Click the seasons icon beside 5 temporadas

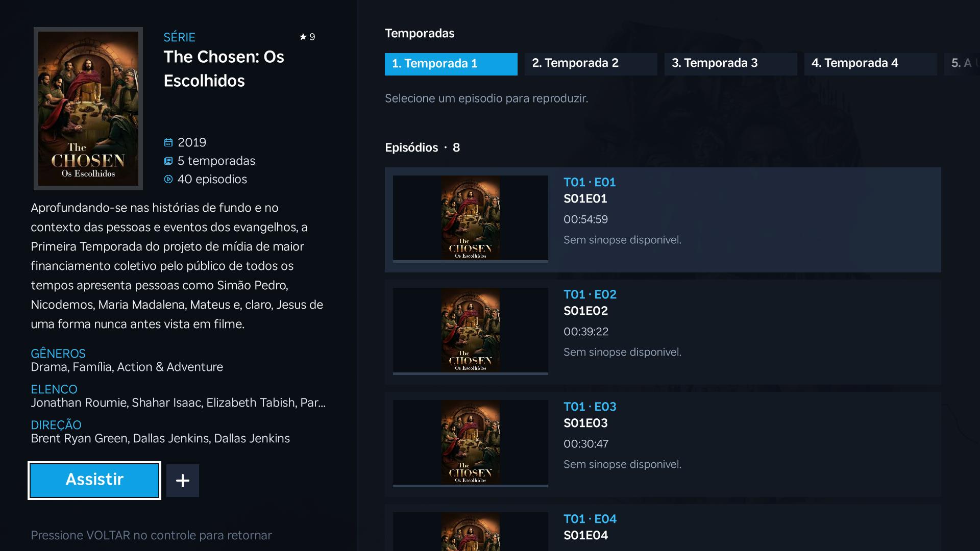coord(168,161)
